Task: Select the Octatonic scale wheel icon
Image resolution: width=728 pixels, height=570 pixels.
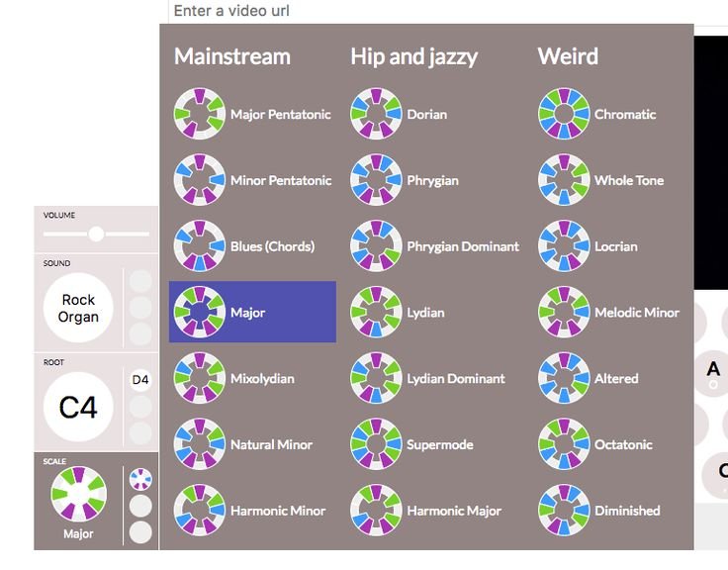Action: pyautogui.click(x=564, y=443)
